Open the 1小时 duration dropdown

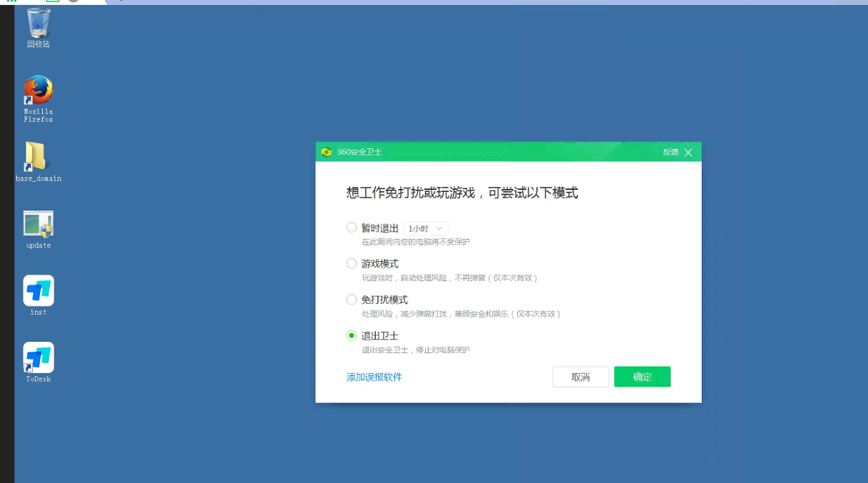pyautogui.click(x=425, y=228)
